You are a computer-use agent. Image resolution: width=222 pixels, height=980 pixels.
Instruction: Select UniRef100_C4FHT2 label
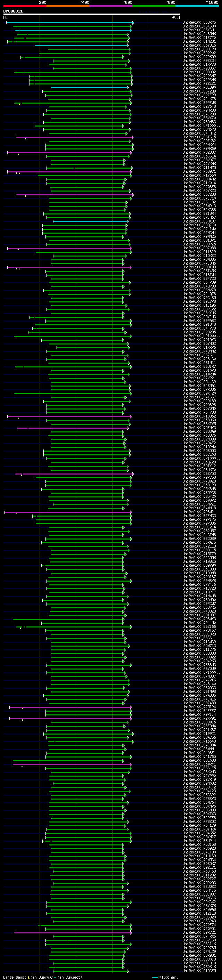(199, 133)
